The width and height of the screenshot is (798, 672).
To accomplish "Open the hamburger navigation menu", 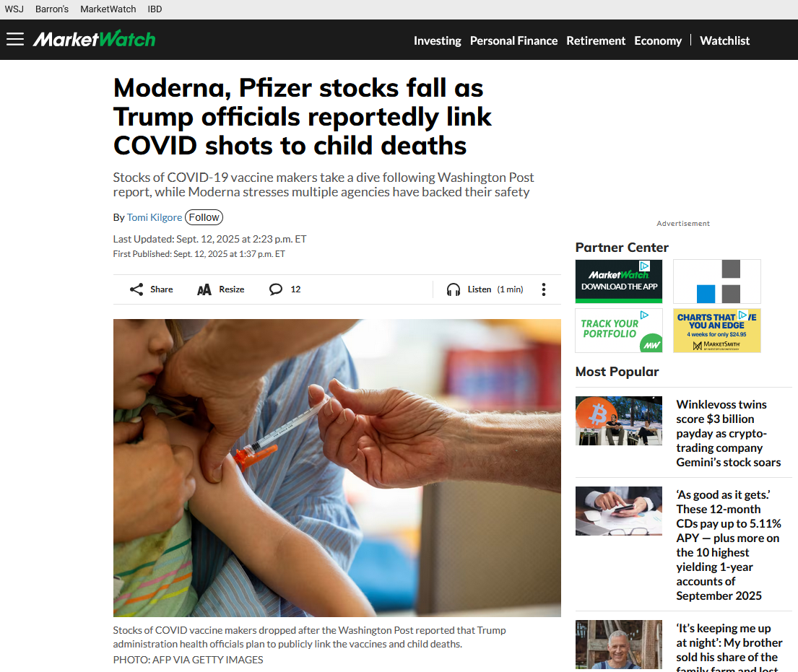I will click(15, 39).
